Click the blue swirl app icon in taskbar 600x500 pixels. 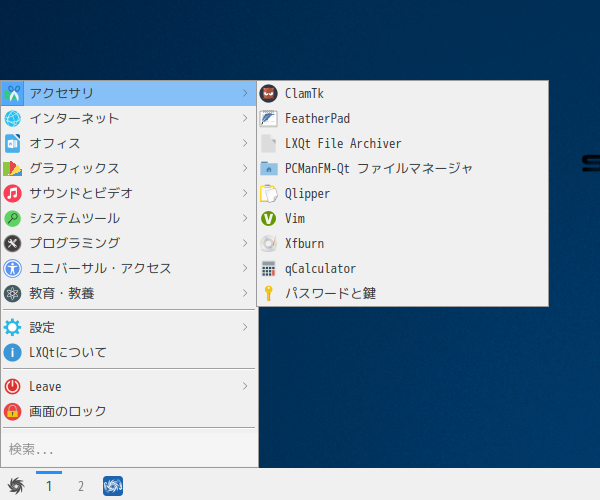pyautogui.click(x=113, y=486)
